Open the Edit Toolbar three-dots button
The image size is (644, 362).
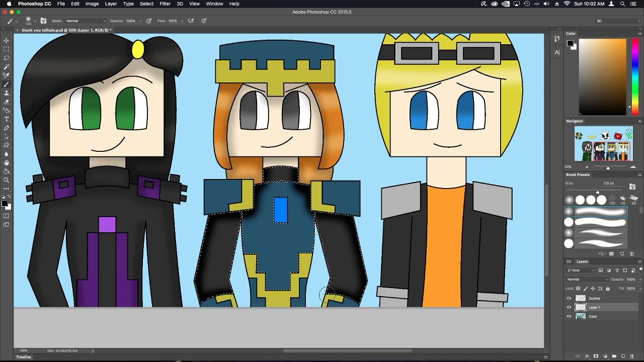pyautogui.click(x=7, y=189)
